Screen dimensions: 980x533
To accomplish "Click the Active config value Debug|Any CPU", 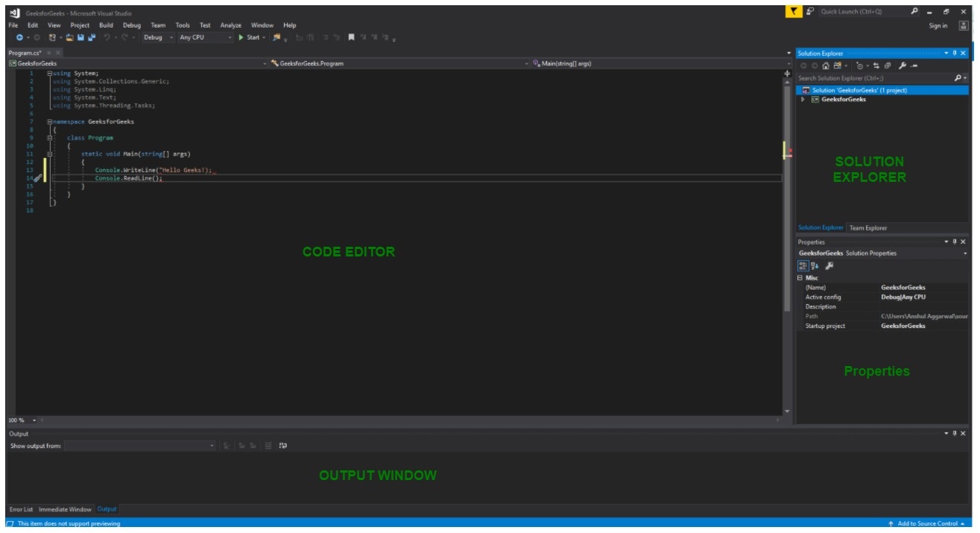I will 903,297.
